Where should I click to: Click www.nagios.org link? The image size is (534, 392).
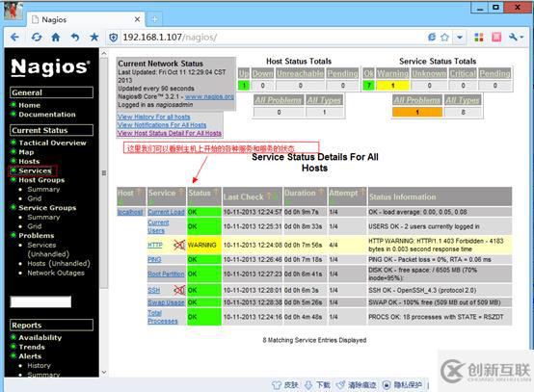tap(209, 96)
